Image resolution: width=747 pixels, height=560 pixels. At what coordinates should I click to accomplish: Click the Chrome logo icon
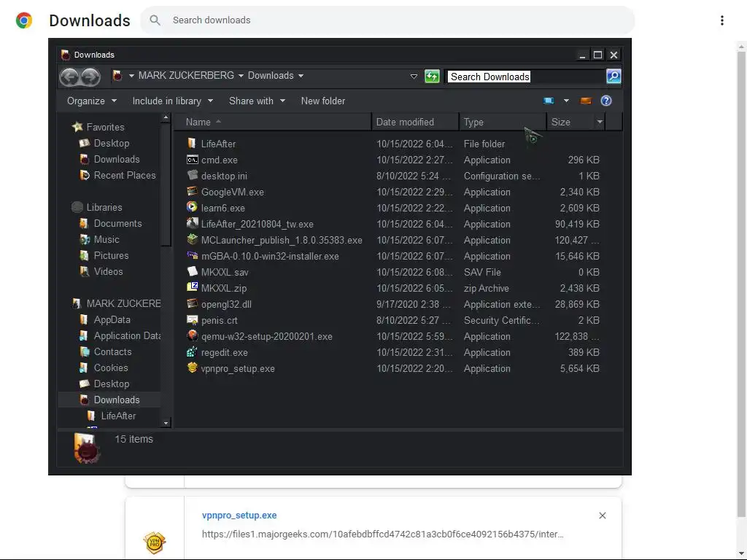24,20
